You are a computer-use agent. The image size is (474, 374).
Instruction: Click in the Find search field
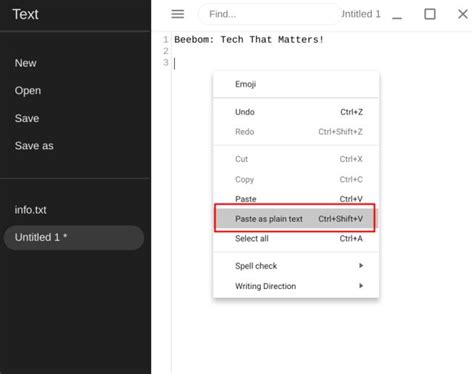(270, 14)
